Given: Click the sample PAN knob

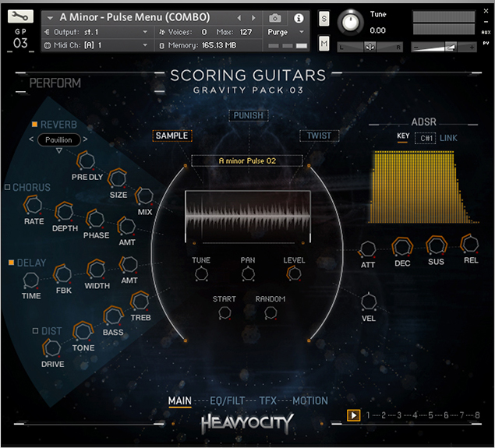Looking at the screenshot, I should coord(248,273).
